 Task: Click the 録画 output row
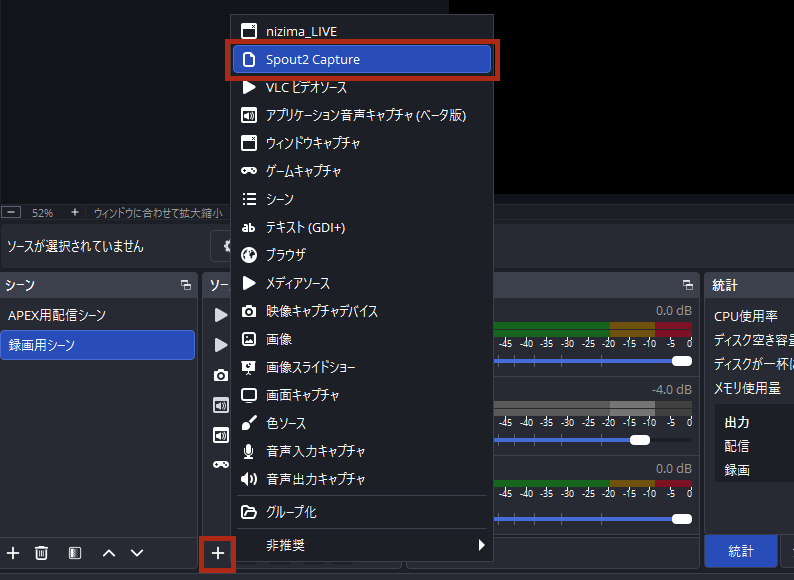737,470
